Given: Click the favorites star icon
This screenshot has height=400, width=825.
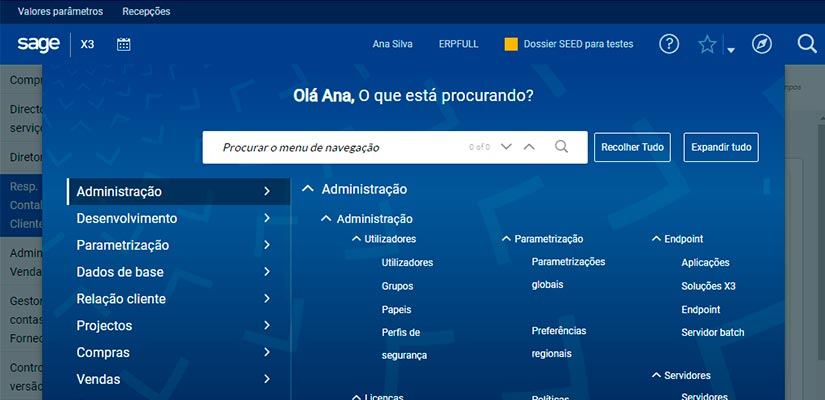Looking at the screenshot, I should [x=707, y=44].
